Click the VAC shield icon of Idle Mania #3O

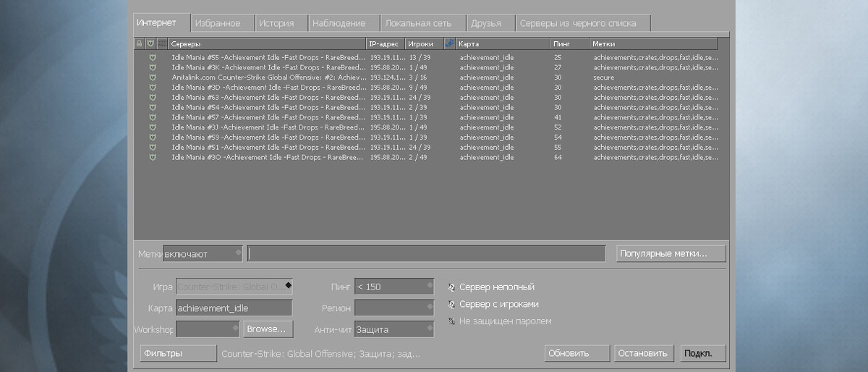click(x=153, y=157)
